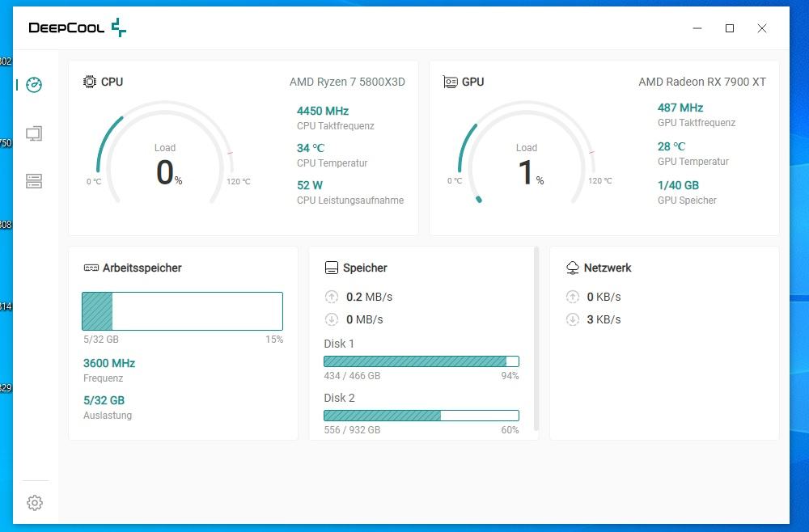This screenshot has width=809, height=532.
Task: Click the Disk 2 usage bar
Action: 421,416
